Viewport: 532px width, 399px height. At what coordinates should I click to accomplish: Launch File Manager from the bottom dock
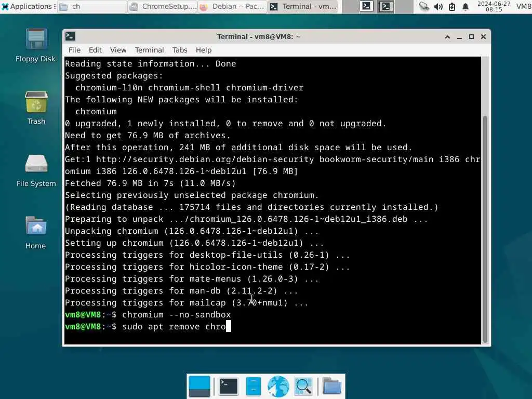pyautogui.click(x=254, y=386)
